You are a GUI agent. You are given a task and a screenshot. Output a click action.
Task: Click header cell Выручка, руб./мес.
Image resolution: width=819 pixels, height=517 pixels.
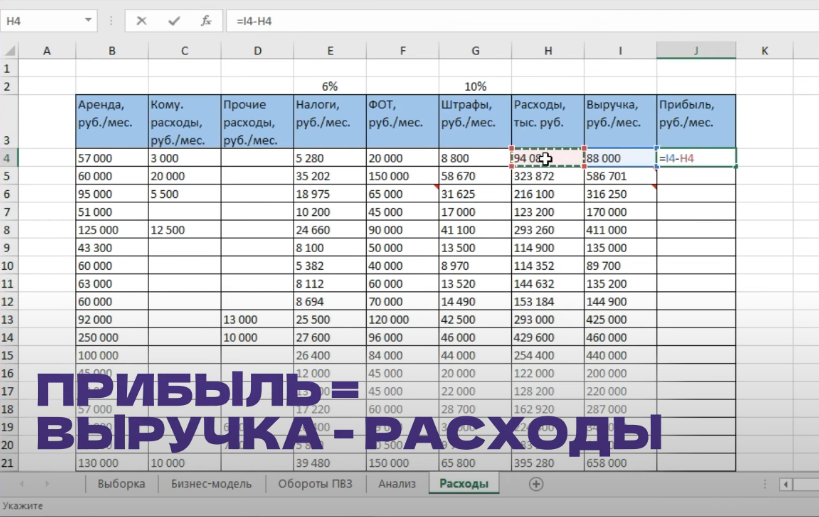621,122
